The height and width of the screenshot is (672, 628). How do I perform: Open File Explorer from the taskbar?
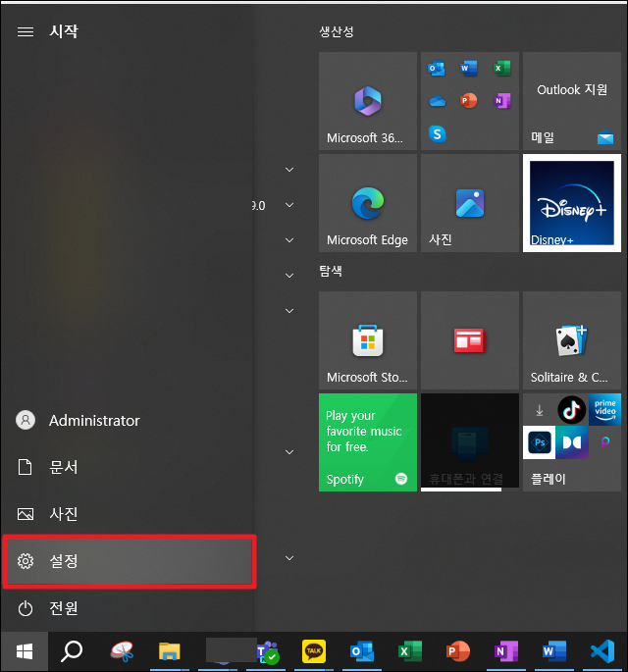pos(170,651)
